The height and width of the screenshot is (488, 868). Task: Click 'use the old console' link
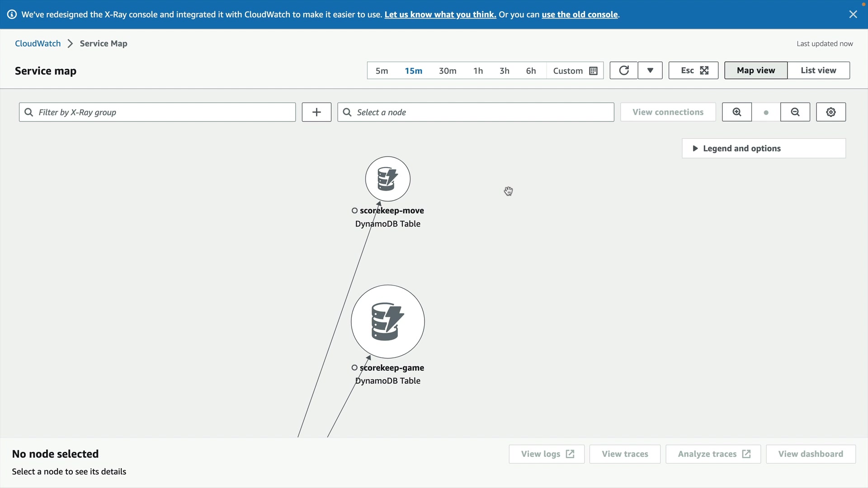(x=579, y=14)
